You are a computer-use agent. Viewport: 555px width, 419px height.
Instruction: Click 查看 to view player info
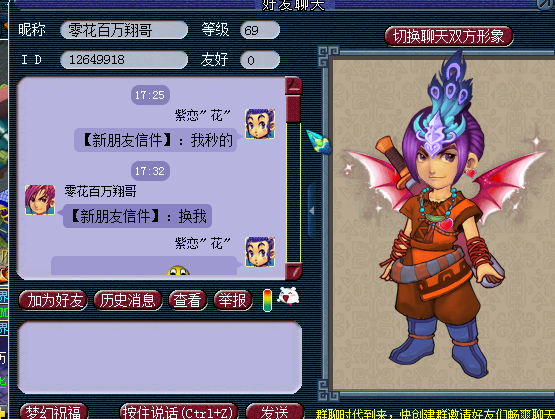188,300
